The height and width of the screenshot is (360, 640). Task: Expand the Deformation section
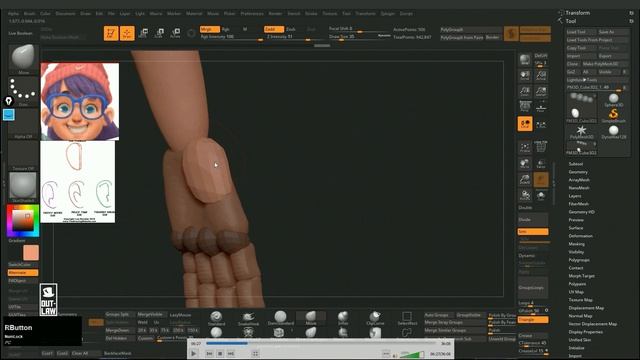tap(581, 236)
